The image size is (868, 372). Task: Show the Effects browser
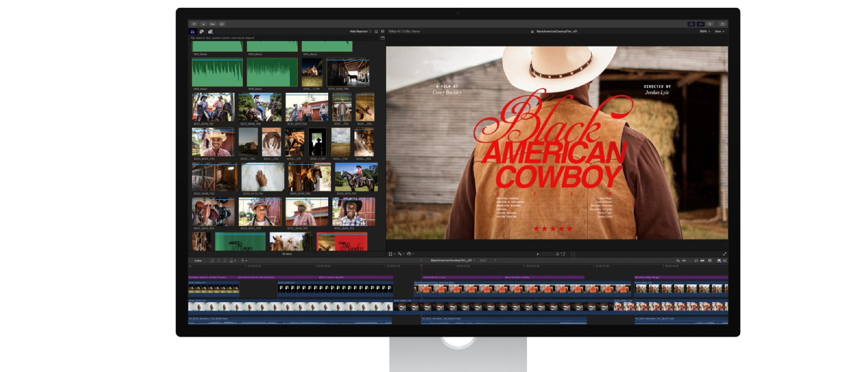719,260
